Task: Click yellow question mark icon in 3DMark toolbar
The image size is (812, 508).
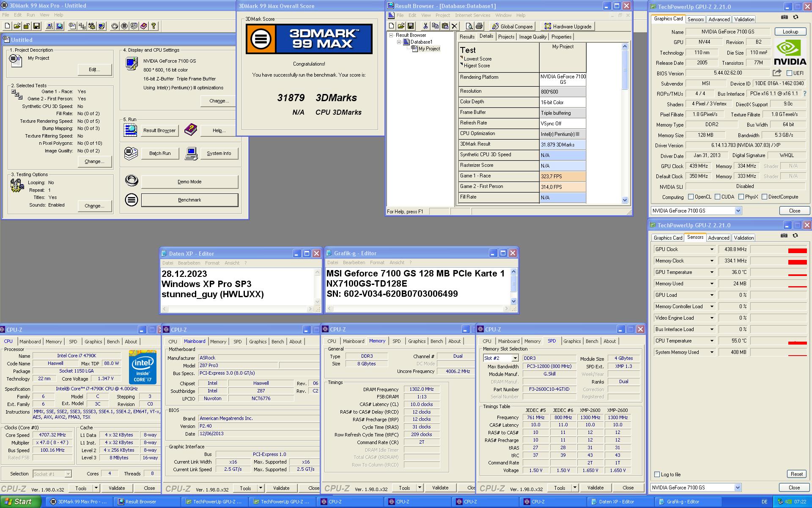Action: point(154,26)
